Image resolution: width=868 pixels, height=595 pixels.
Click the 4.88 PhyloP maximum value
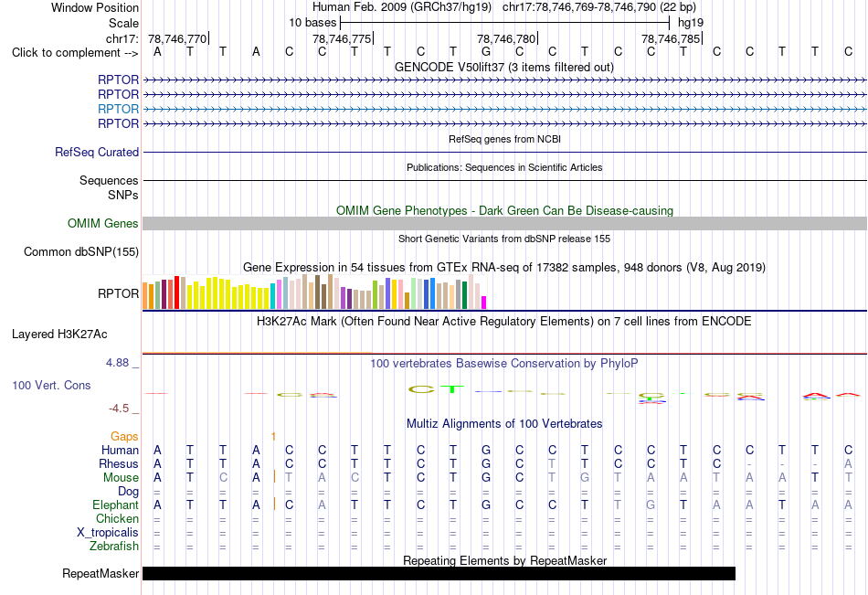(117, 363)
